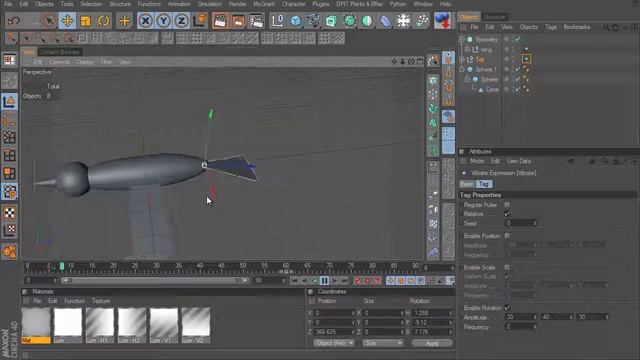Select the Live Selection tool
This screenshot has height=360, width=640.
49,21
